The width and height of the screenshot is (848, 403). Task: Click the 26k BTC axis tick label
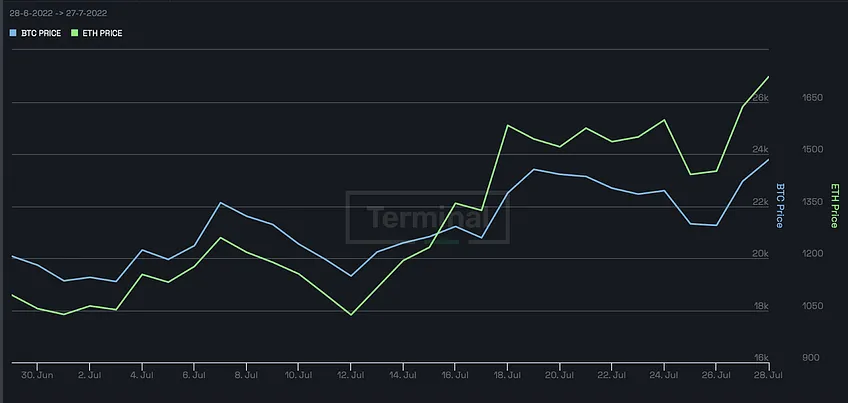pos(760,97)
